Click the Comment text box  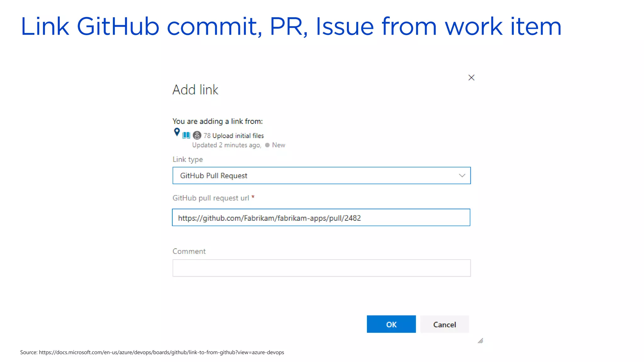(321, 268)
